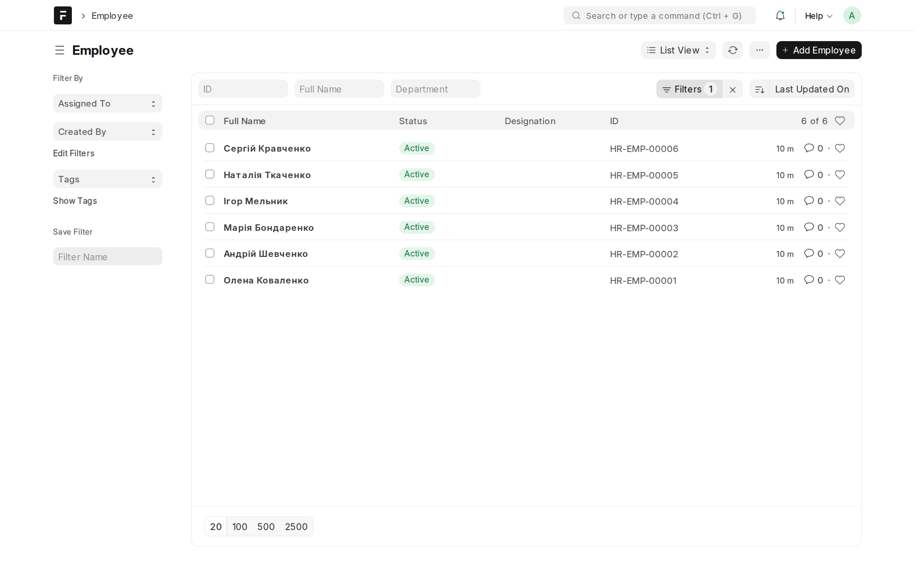Image resolution: width=924 pixels, height=578 pixels.
Task: Expand the Assigned To filter dropdown
Action: pyautogui.click(x=107, y=103)
